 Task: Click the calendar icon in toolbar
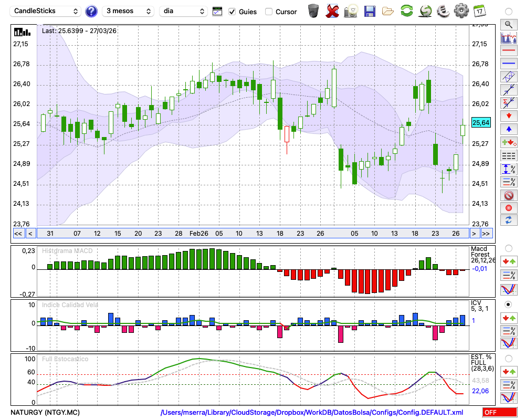(x=479, y=11)
